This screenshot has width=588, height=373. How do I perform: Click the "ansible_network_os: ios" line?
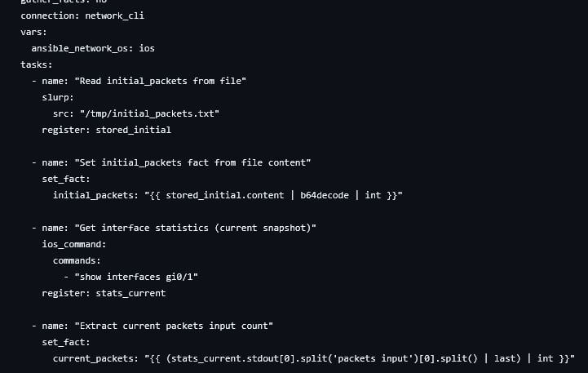(93, 48)
